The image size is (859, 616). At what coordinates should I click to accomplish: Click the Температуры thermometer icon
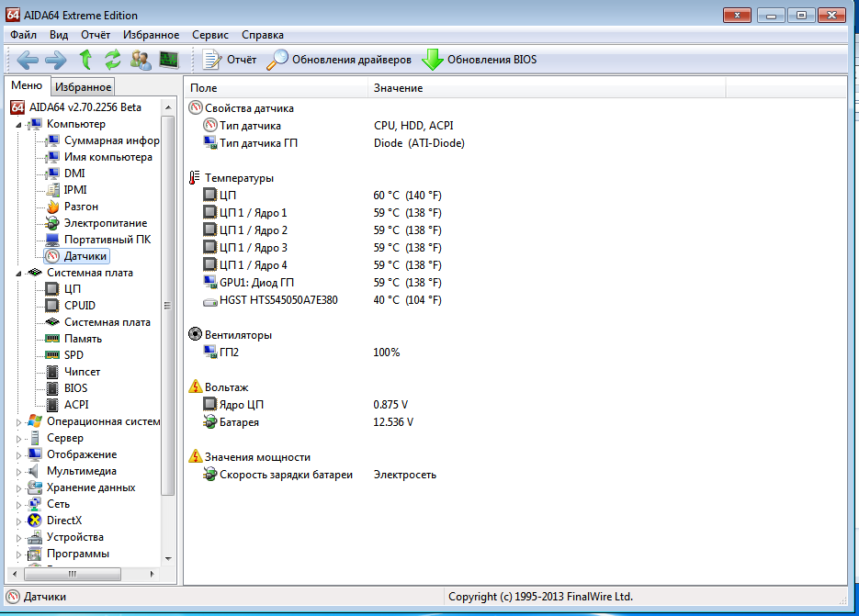[x=195, y=177]
